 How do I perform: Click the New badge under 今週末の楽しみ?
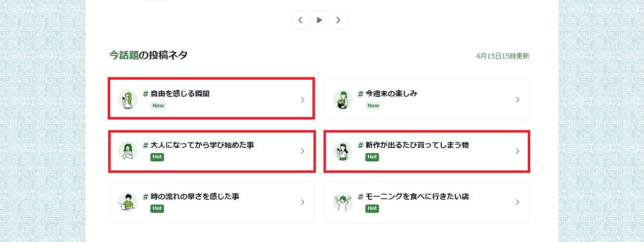pyautogui.click(x=373, y=106)
